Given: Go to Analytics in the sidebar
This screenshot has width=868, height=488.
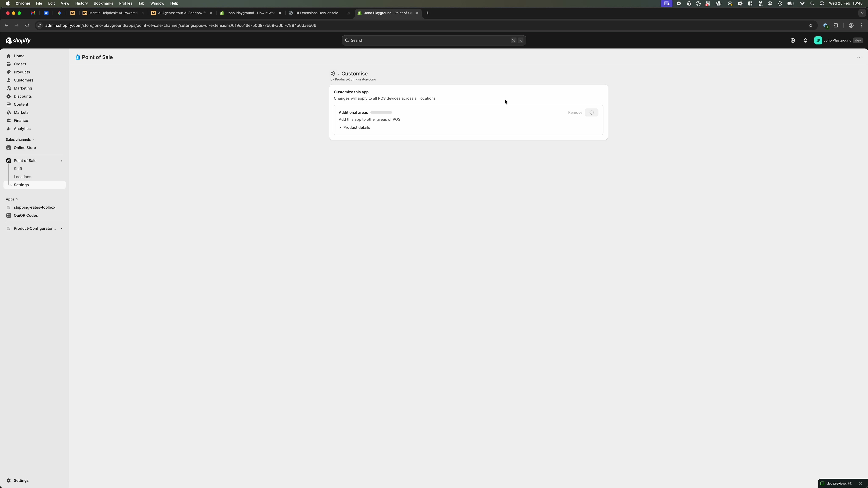Looking at the screenshot, I should point(22,129).
